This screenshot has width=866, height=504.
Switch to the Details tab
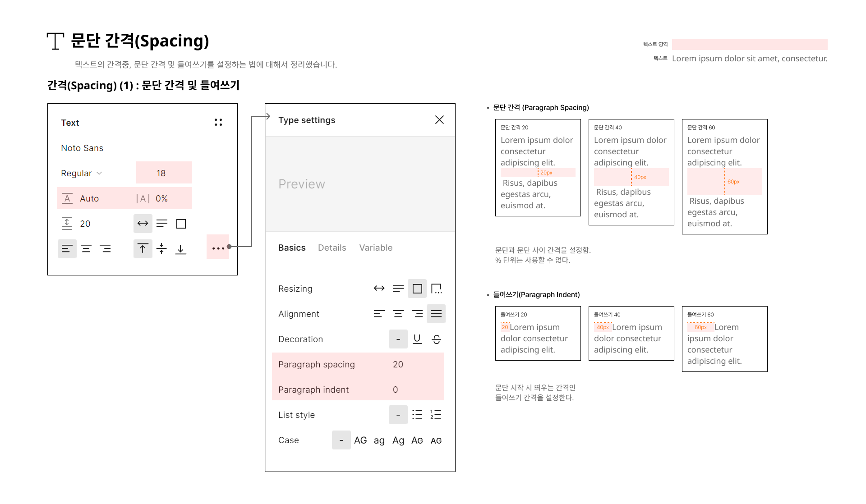click(x=332, y=247)
